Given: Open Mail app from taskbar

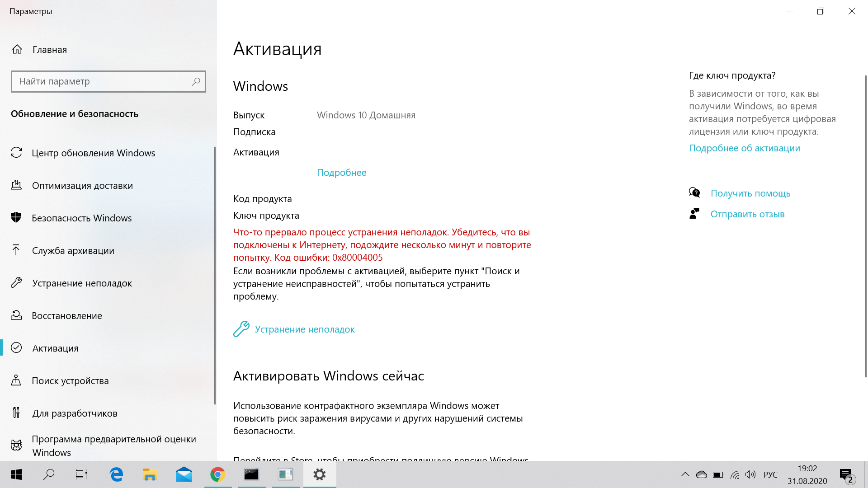Looking at the screenshot, I should 184,474.
